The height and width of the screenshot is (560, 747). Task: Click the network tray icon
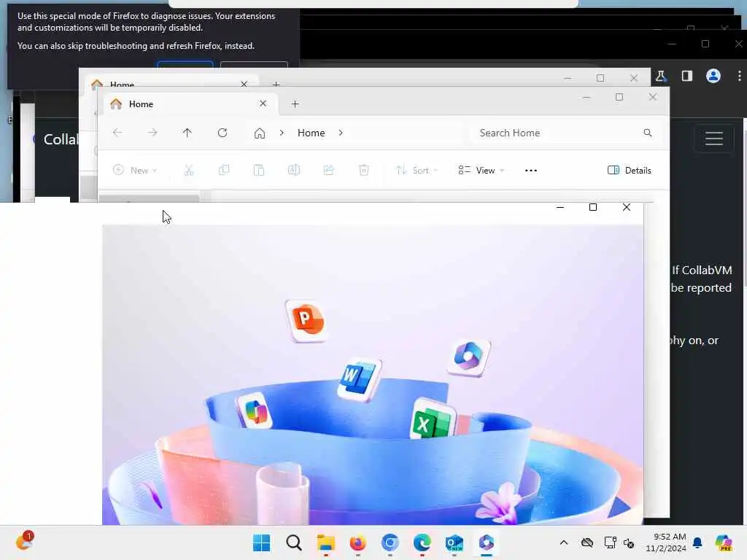[611, 542]
